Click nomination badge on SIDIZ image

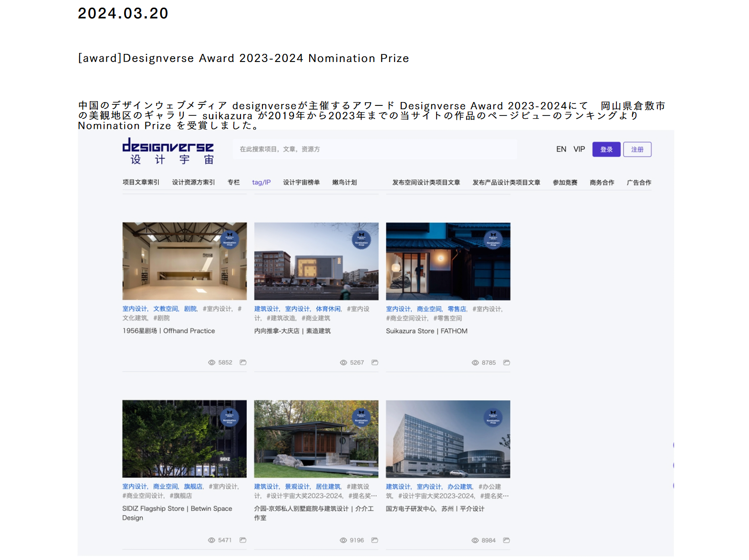(x=229, y=417)
